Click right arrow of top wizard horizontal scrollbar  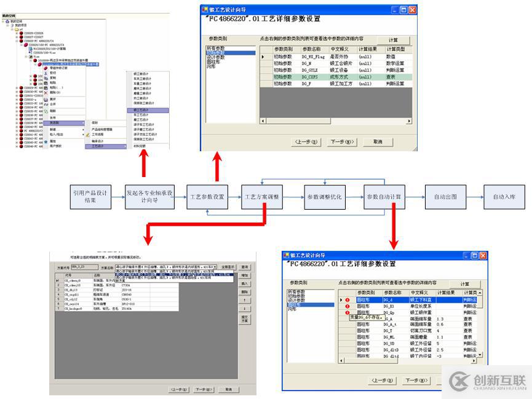(x=409, y=120)
